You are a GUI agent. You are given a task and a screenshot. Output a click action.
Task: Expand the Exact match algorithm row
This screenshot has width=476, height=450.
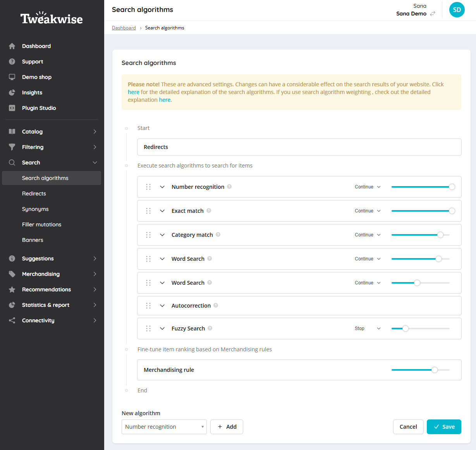pos(162,211)
